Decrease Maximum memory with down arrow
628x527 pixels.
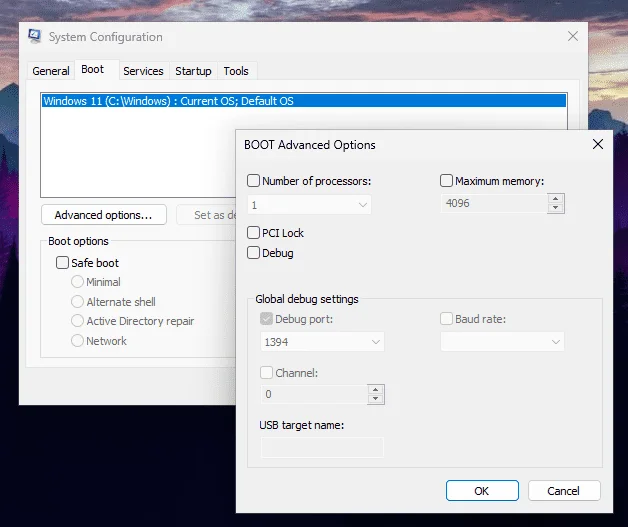coord(556,208)
